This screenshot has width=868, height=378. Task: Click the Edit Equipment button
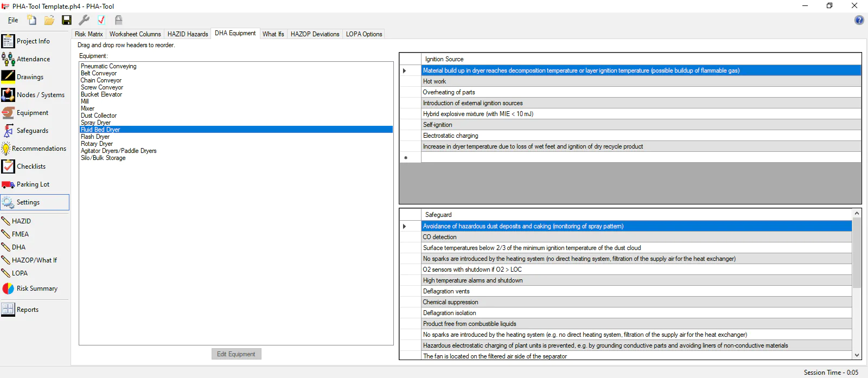(237, 354)
